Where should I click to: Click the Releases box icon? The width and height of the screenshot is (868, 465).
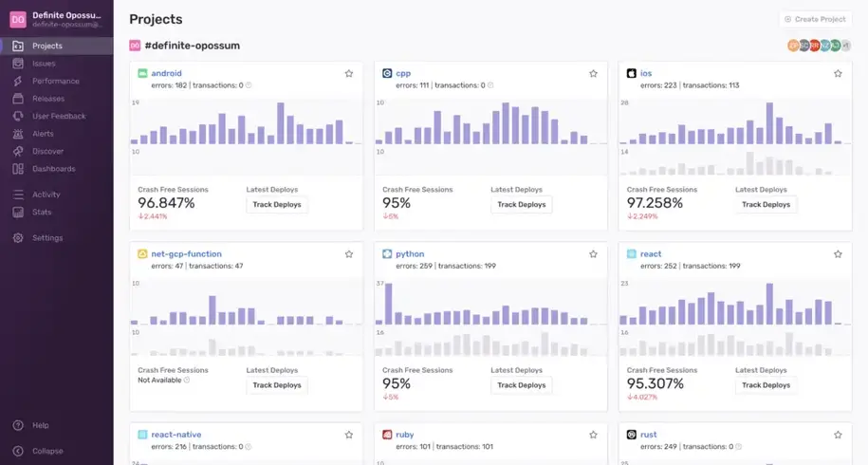[18, 99]
